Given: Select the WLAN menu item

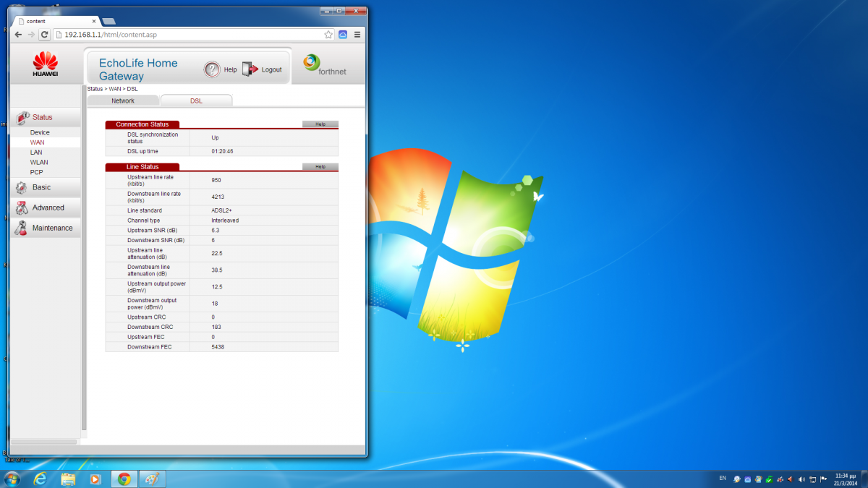Looking at the screenshot, I should pos(39,163).
